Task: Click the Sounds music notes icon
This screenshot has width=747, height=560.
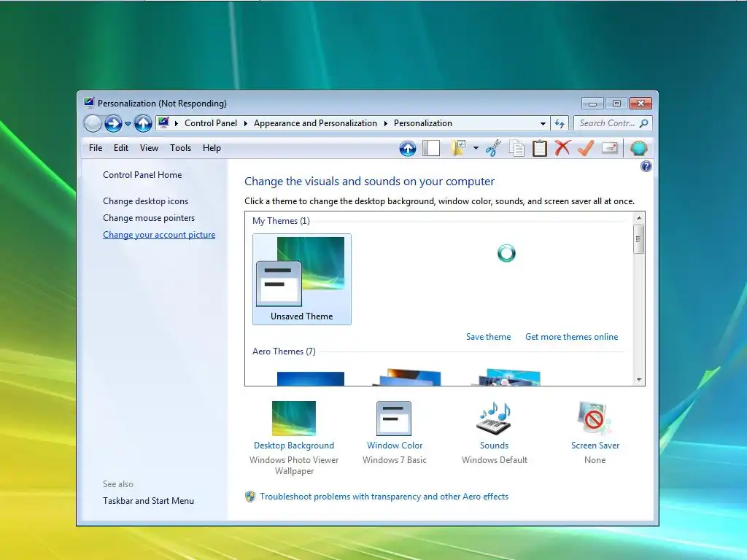Action: click(494, 418)
